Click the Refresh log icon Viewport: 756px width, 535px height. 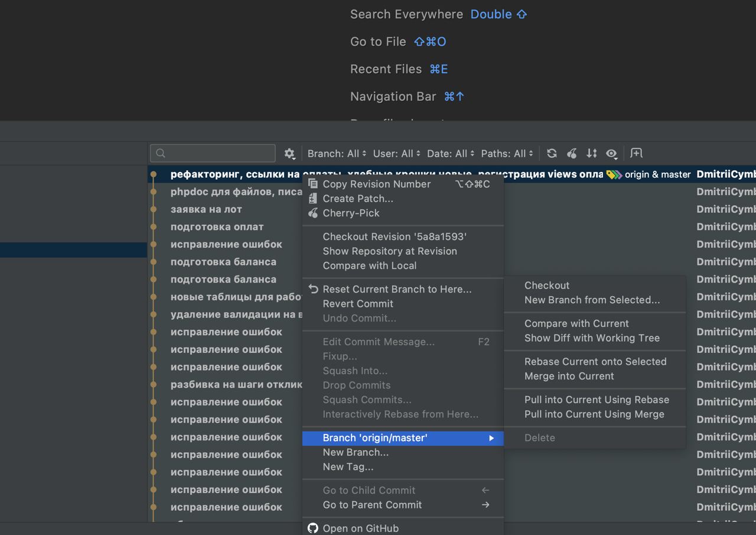click(x=552, y=154)
